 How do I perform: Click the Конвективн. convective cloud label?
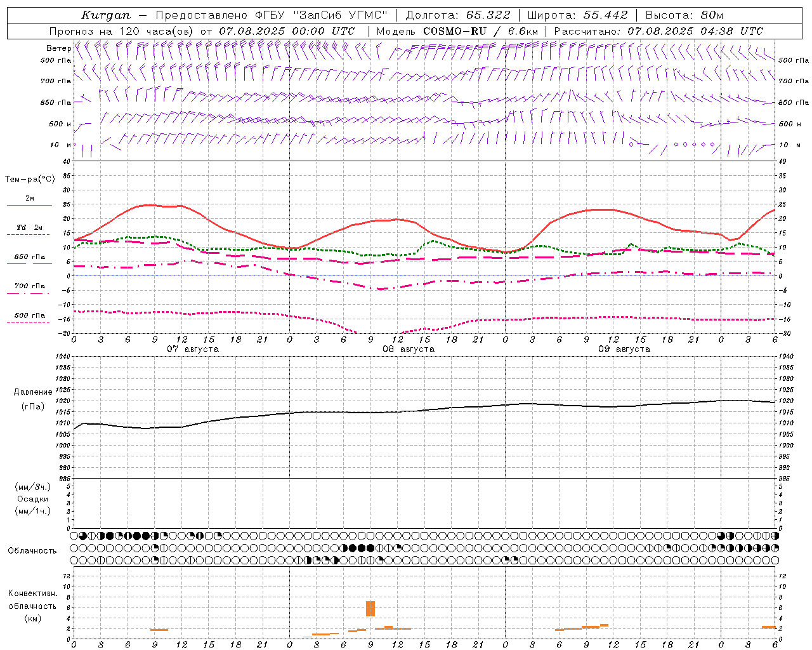tap(32, 594)
